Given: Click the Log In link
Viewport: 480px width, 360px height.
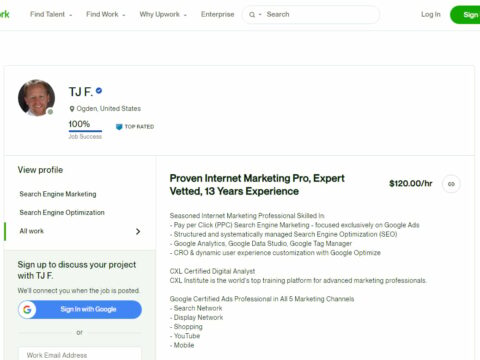Looking at the screenshot, I should pos(431,14).
